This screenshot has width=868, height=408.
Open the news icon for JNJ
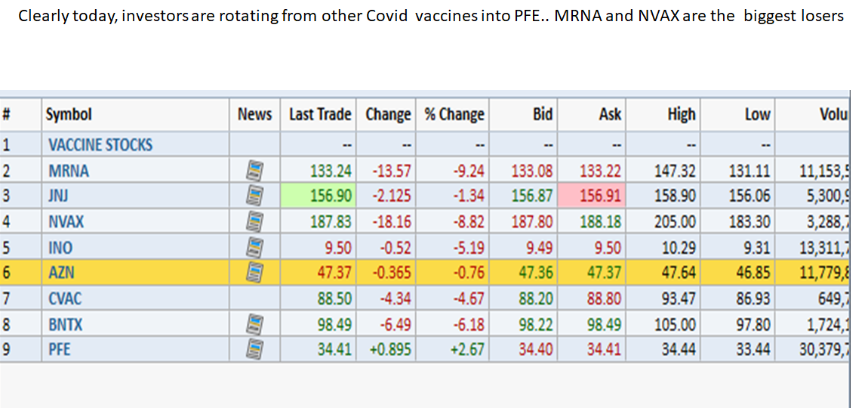[x=254, y=196]
